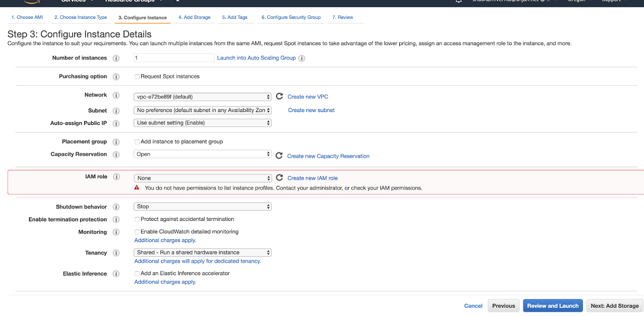644x316 pixels.
Task: Expand the Subnet dropdown
Action: click(x=202, y=110)
